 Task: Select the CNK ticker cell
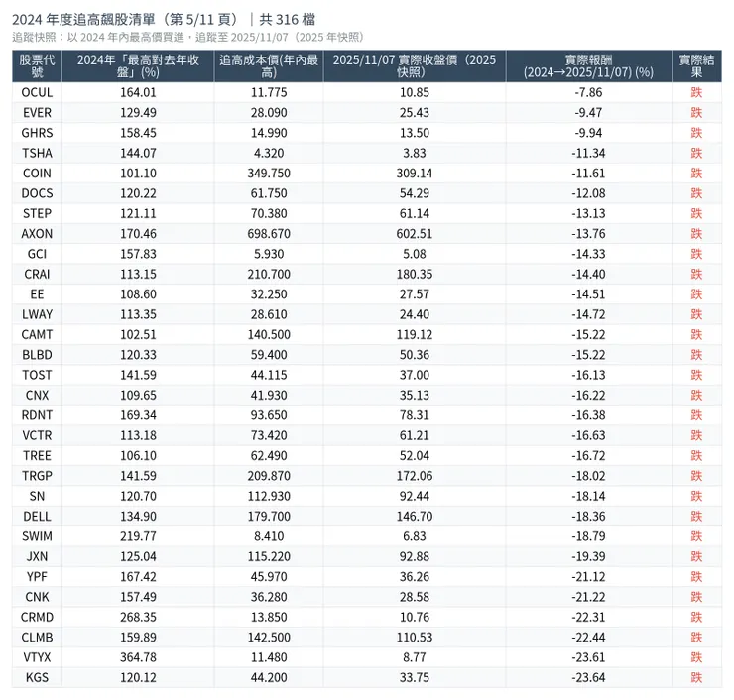[x=37, y=597]
